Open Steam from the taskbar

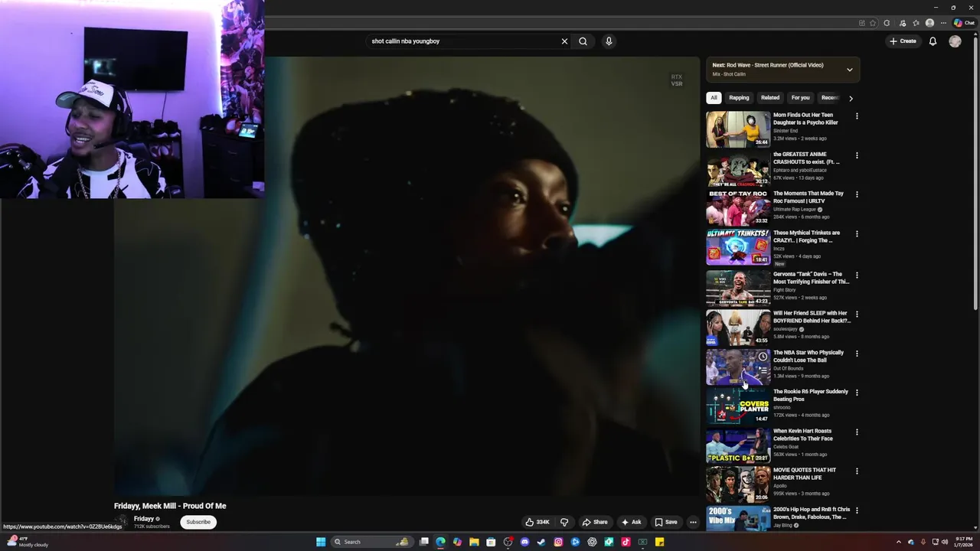541,542
